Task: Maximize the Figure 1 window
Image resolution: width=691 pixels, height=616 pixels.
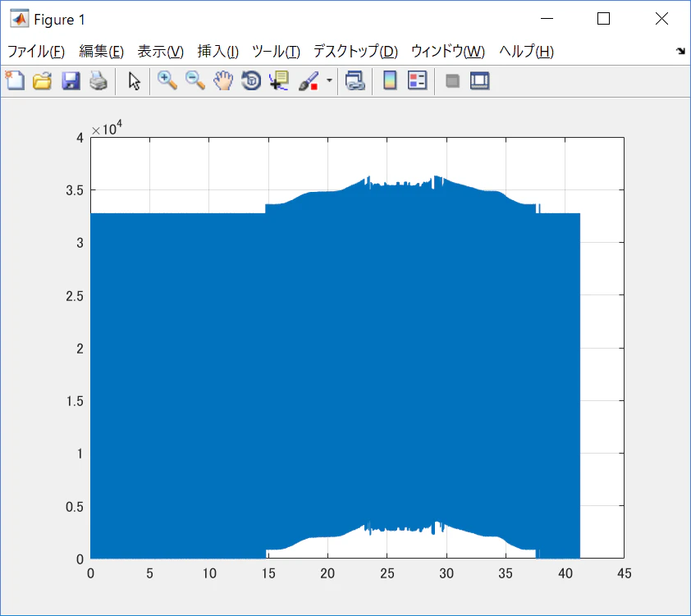Action: pos(604,19)
